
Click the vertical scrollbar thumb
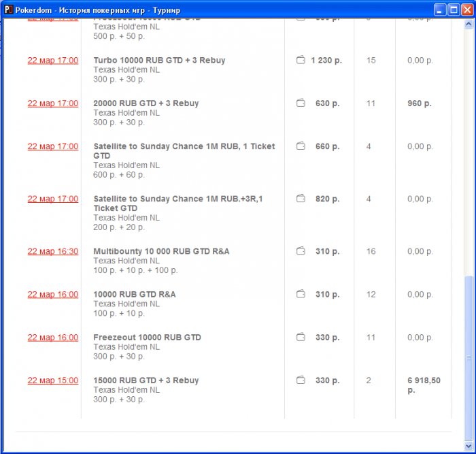pos(469,357)
